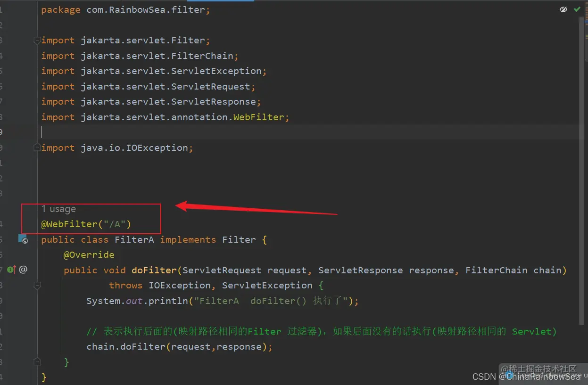Click the "void" return type
The image size is (588, 385).
(x=115, y=270)
